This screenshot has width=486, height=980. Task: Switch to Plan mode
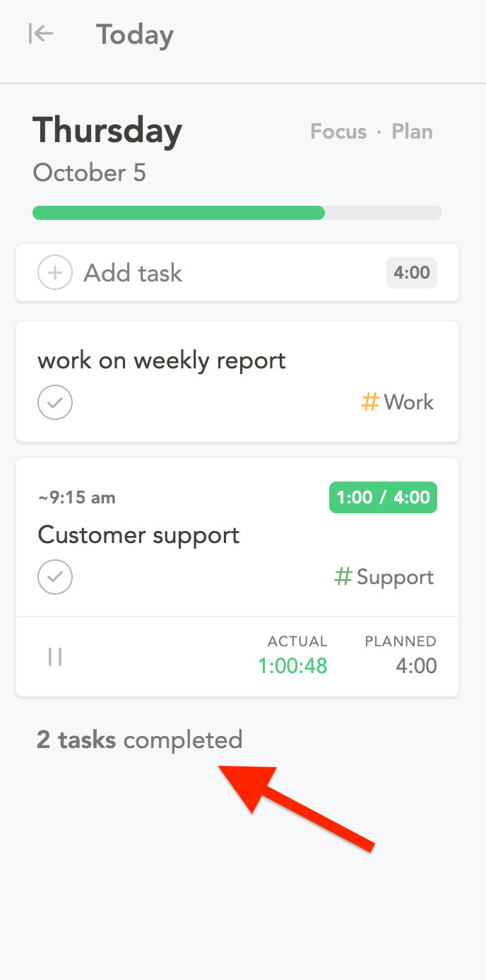pyautogui.click(x=413, y=132)
